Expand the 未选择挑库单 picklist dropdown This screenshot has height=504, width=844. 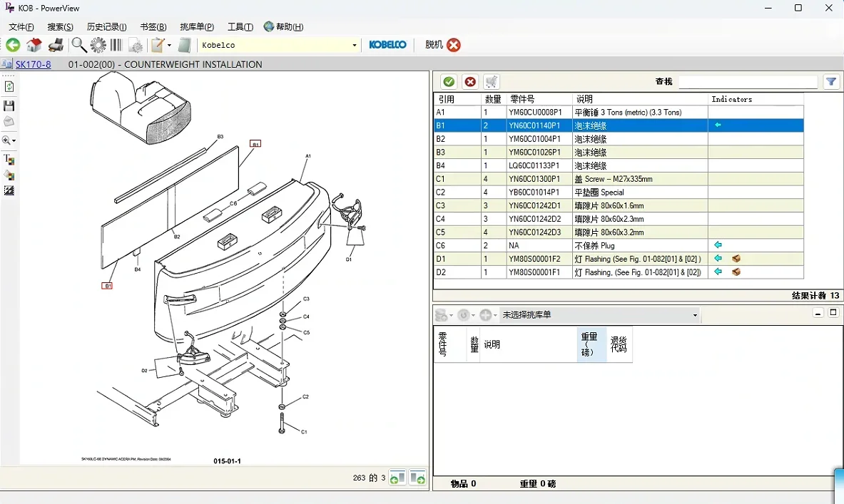pos(694,314)
